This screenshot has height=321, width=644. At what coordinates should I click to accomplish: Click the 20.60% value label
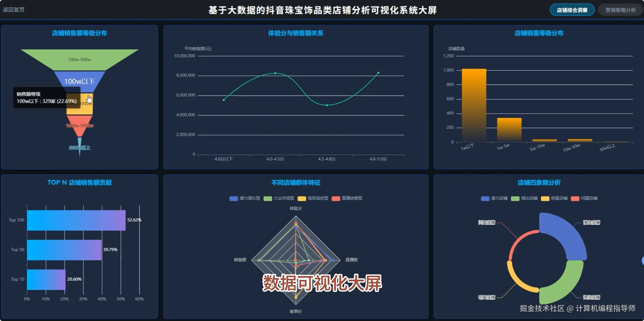[74, 279]
